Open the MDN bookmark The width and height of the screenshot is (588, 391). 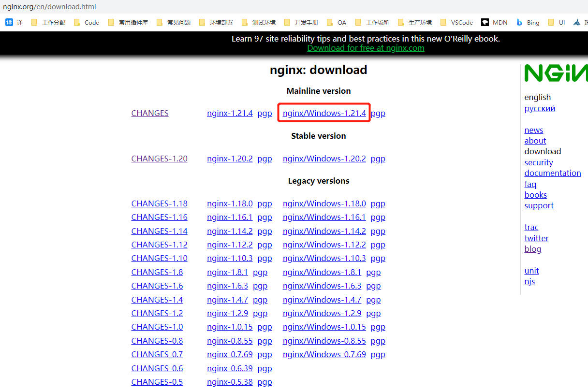coord(494,22)
